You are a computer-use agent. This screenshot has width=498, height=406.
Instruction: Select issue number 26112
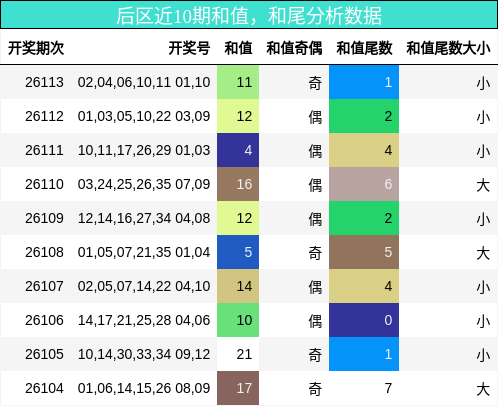click(x=44, y=116)
